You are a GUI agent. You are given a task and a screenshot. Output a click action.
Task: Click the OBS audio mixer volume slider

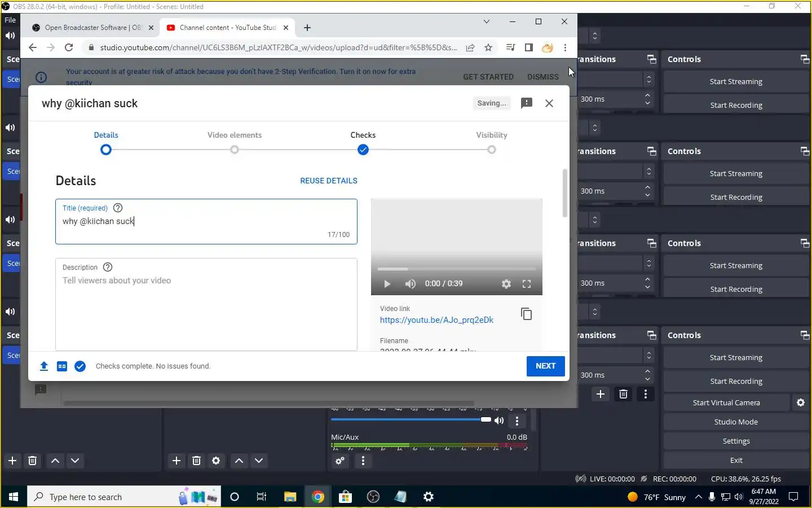tap(411, 419)
